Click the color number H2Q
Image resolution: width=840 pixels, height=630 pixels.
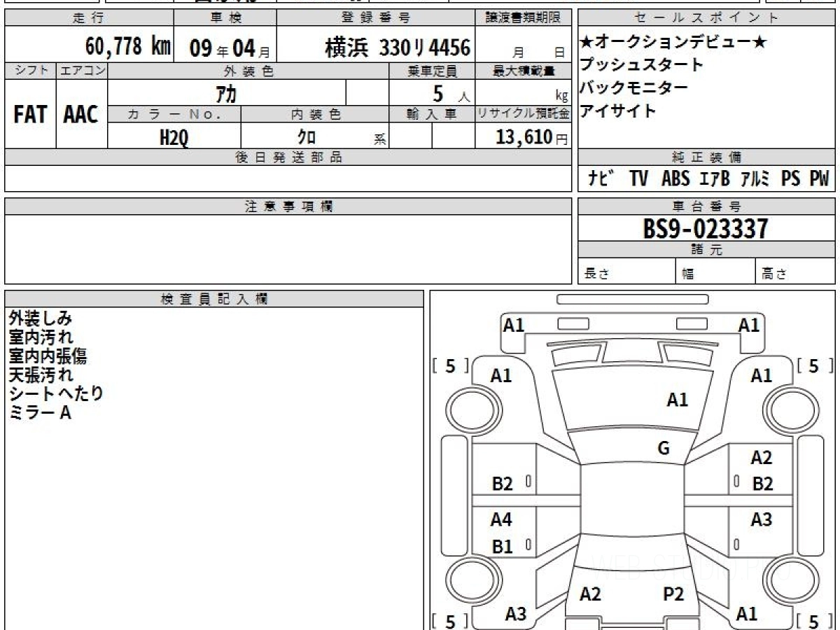174,138
